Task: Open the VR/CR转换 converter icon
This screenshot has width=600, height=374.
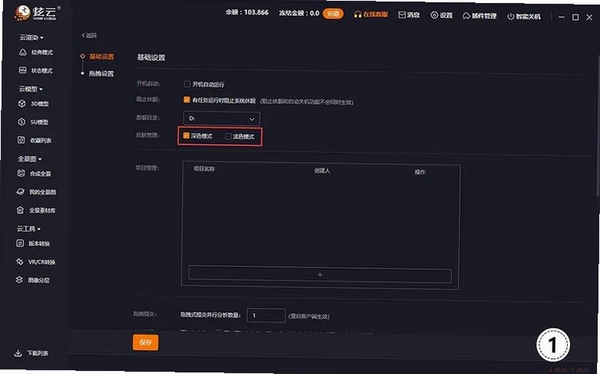Action: [20, 262]
